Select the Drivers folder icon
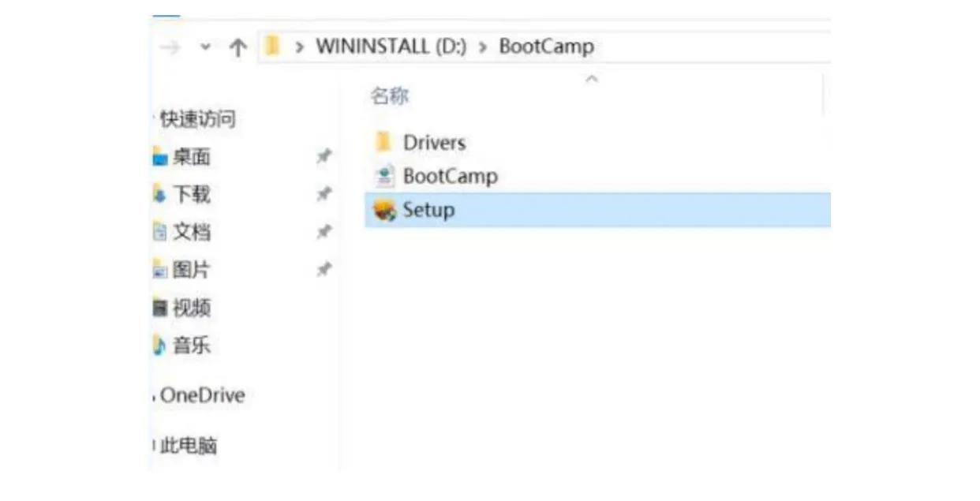The width and height of the screenshot is (980, 501). (383, 142)
